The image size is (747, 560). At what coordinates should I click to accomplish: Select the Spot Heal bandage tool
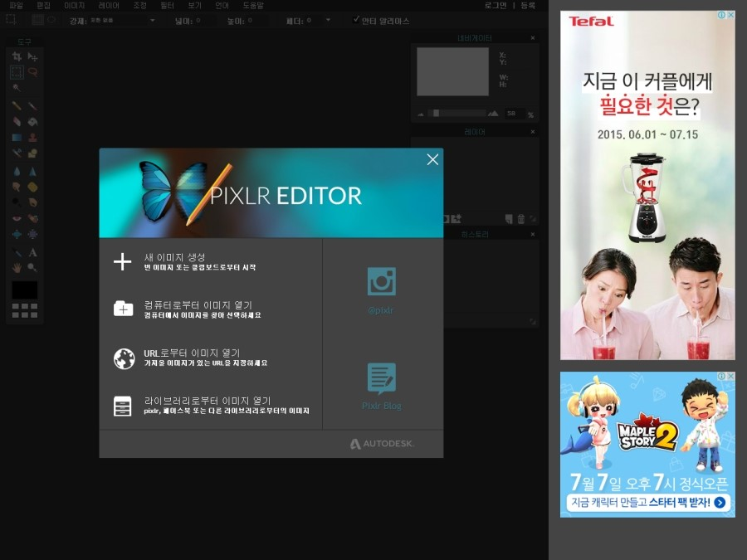(x=32, y=218)
